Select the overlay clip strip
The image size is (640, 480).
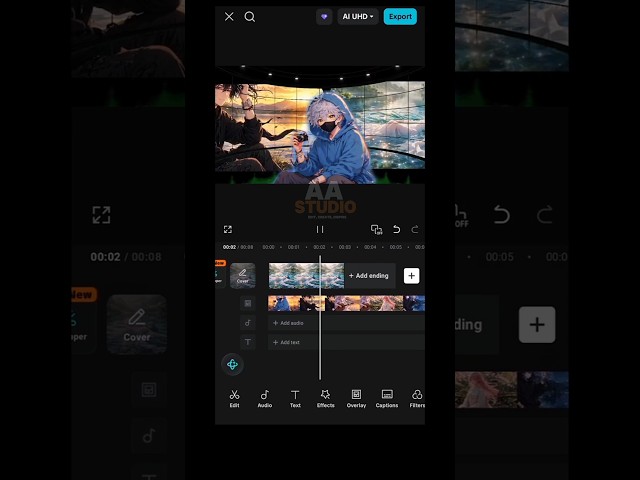[x=346, y=303]
